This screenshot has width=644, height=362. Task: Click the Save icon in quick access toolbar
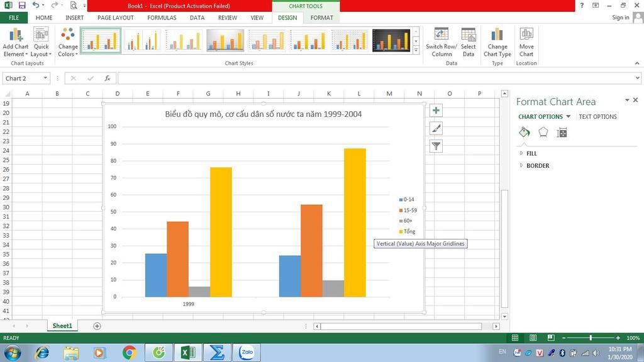click(x=22, y=5)
